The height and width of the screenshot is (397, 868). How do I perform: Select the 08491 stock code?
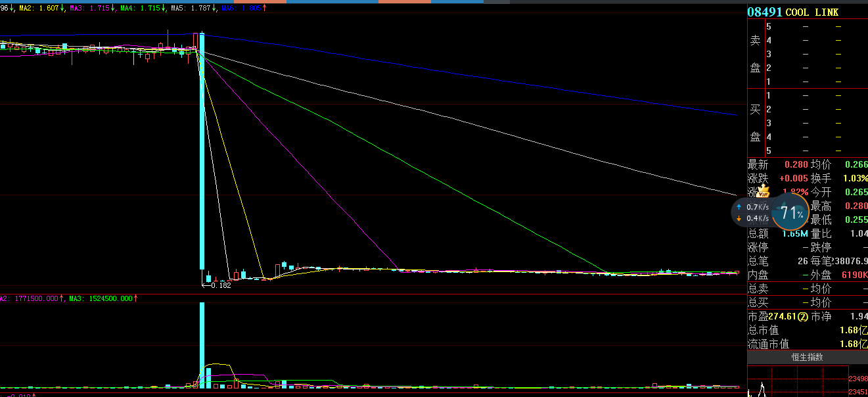(x=764, y=12)
